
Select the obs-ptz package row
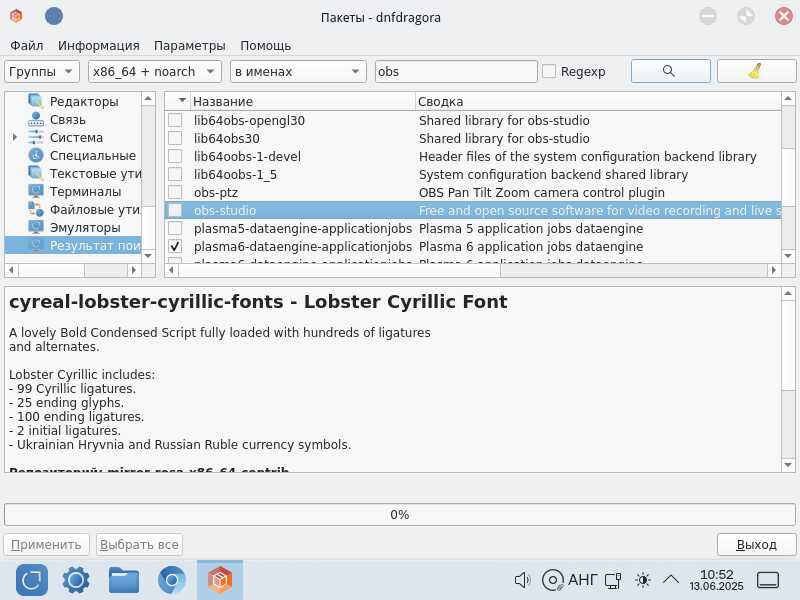coord(473,192)
